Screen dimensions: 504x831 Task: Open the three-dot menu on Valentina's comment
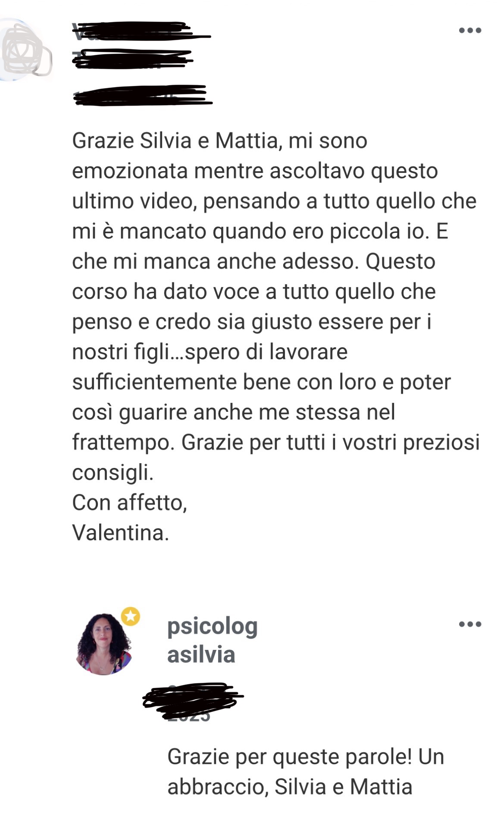coord(470,30)
